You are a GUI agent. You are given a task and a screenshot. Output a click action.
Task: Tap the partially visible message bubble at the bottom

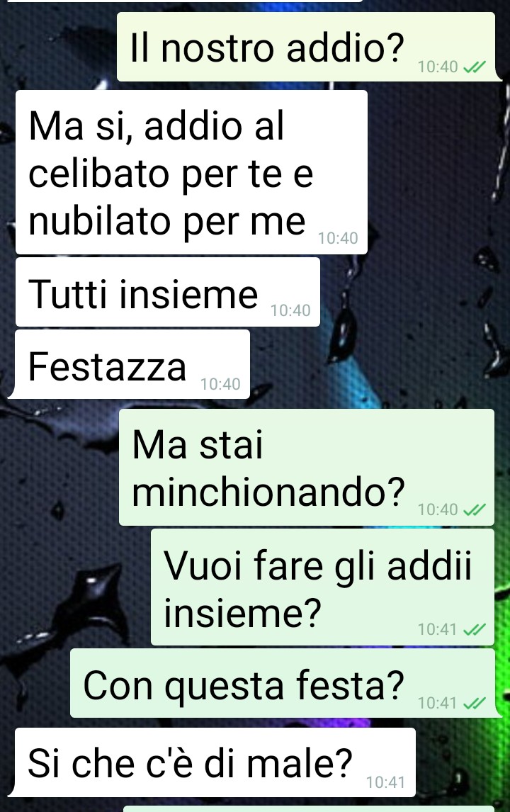[x=309, y=809]
